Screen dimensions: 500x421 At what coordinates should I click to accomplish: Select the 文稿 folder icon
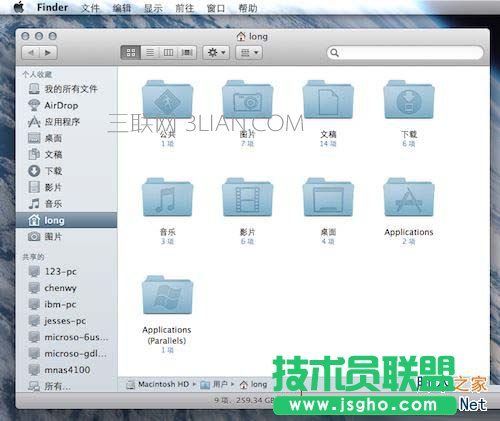328,100
